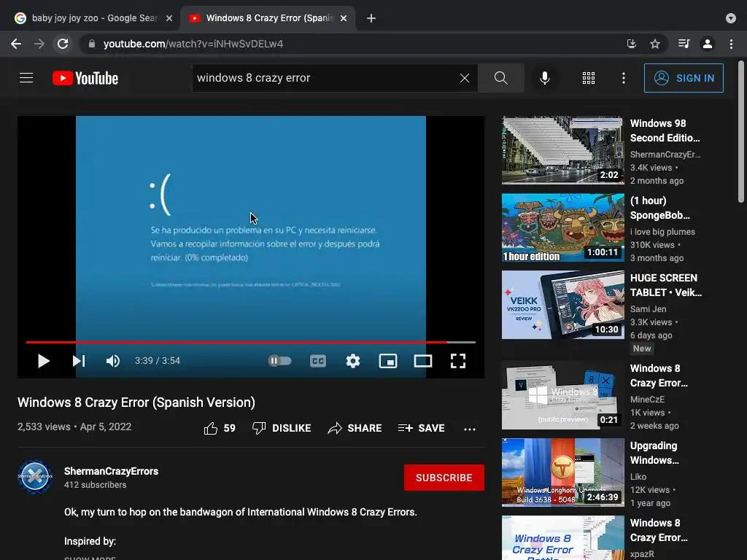Screen dimensions: 747x560
Task: Enter full screen mode
Action: [458, 361]
